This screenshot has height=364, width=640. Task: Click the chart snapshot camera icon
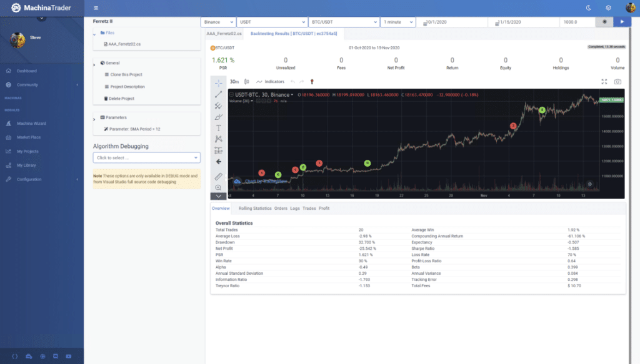(x=617, y=82)
